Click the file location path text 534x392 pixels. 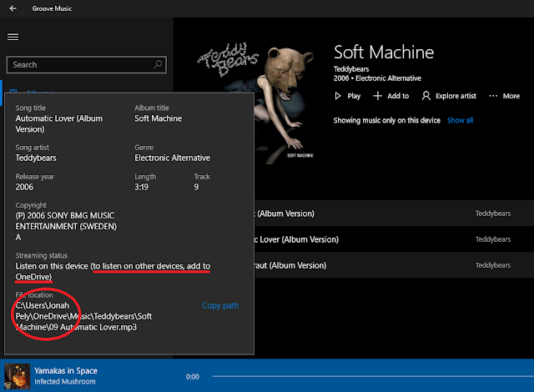[x=83, y=316]
